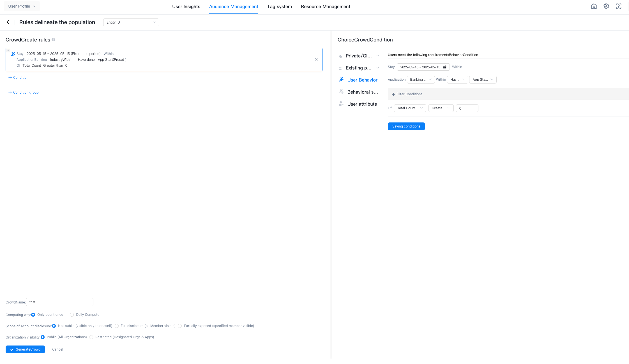Image resolution: width=629 pixels, height=364 pixels.
Task: Choose Full disclosure (all Member visible)
Action: 117,326
